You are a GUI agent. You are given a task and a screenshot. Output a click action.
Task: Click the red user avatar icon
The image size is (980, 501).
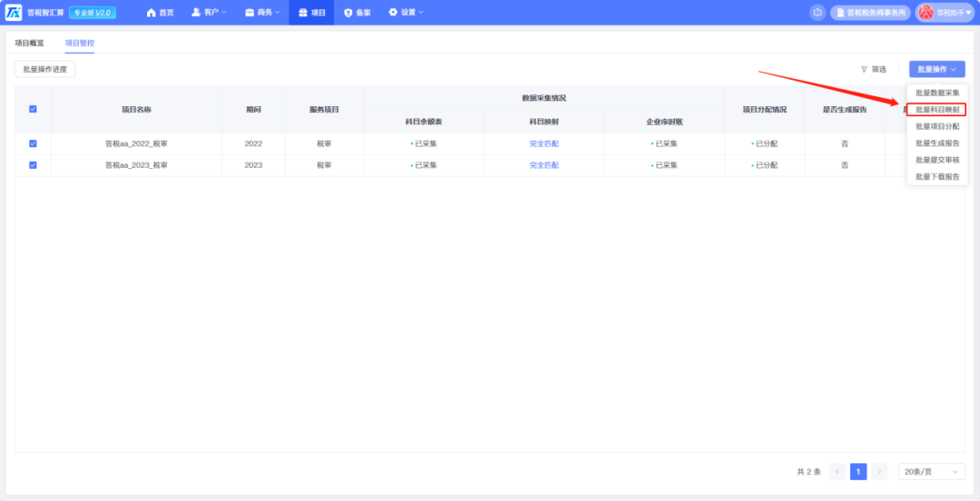point(926,13)
